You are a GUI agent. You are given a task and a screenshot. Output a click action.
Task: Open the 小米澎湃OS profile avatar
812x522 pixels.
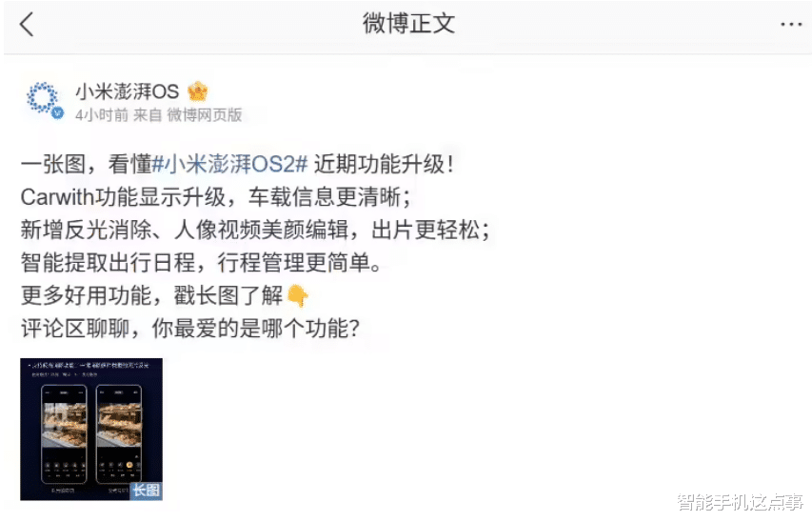(x=44, y=98)
